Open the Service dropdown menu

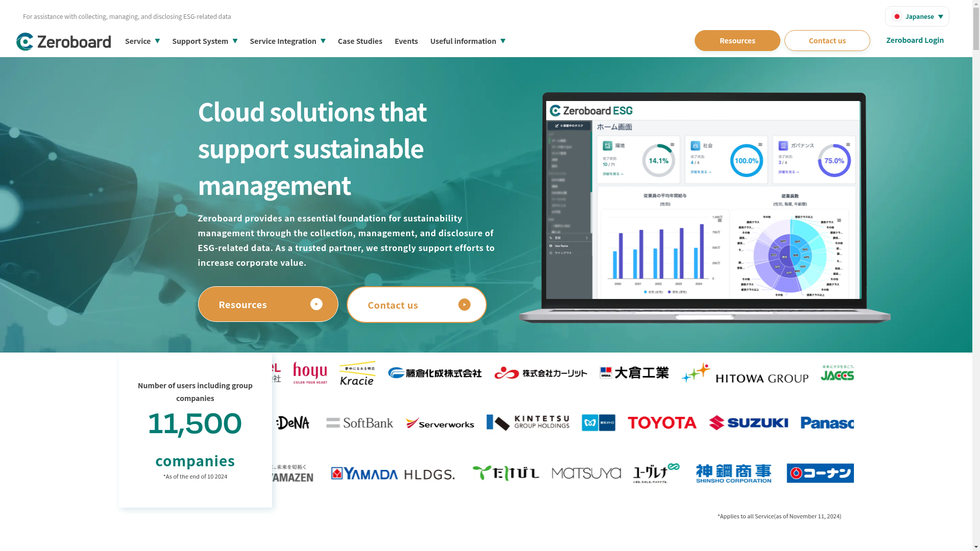(142, 41)
